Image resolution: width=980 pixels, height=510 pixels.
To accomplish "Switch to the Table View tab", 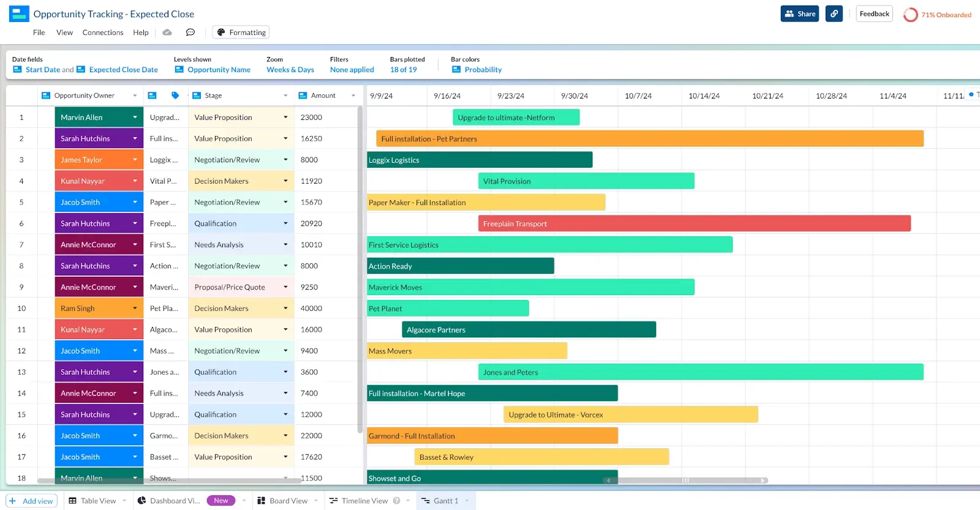I will [97, 501].
